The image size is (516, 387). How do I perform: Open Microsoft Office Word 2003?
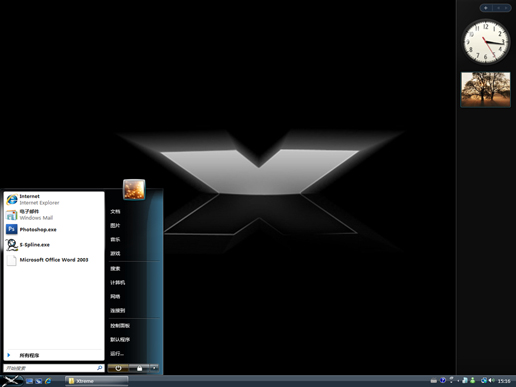coord(54,260)
